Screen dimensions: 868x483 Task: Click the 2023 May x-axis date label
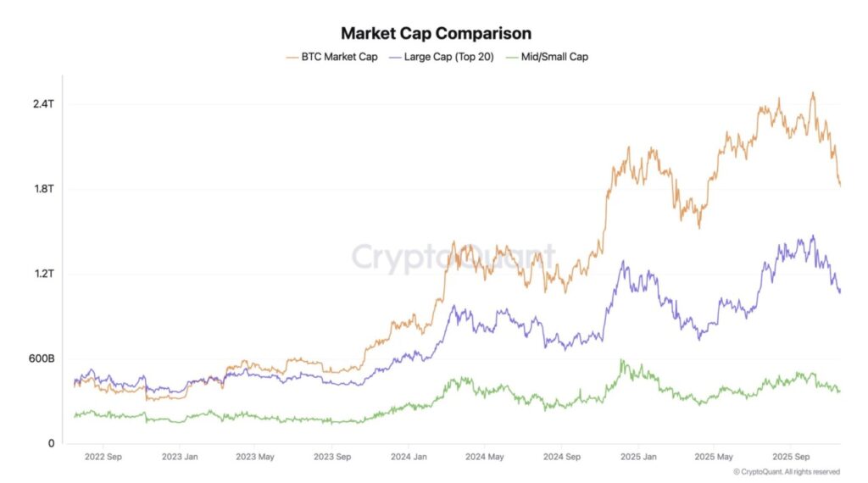[256, 456]
